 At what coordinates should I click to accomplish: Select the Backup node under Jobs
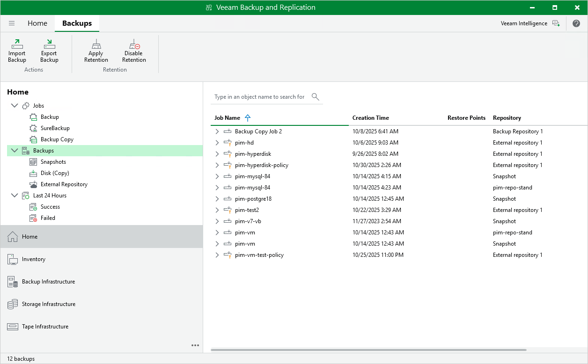pos(50,117)
